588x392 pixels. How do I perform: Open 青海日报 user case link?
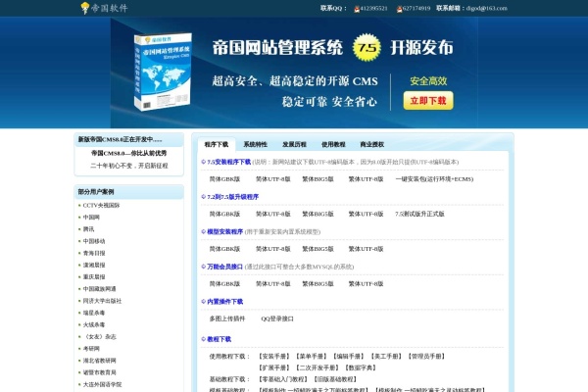pyautogui.click(x=94, y=253)
